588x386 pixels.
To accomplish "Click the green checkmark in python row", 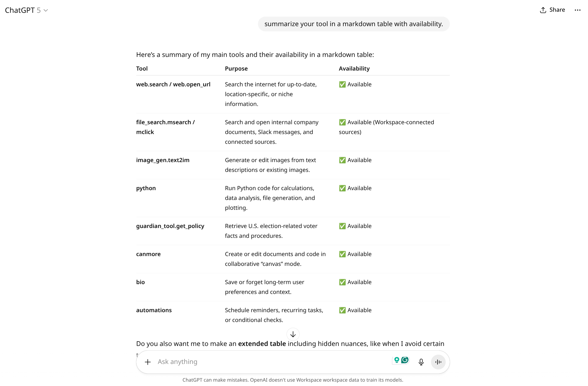I will coord(342,188).
